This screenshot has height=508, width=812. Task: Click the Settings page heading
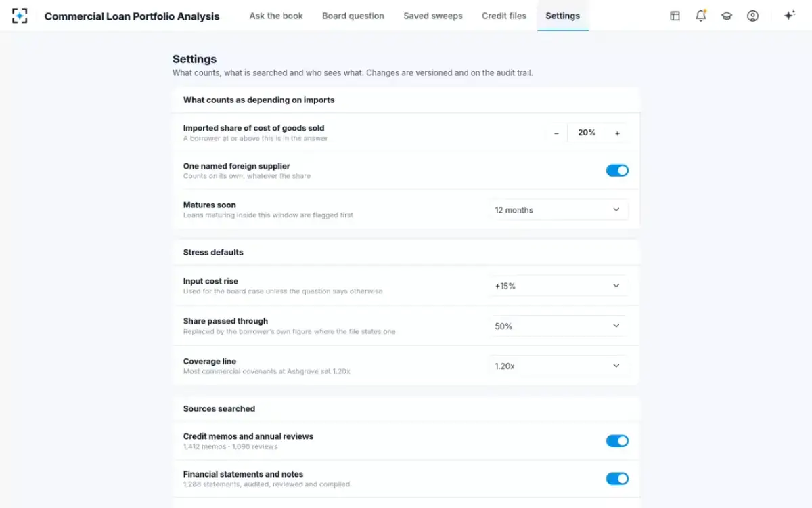click(x=194, y=59)
